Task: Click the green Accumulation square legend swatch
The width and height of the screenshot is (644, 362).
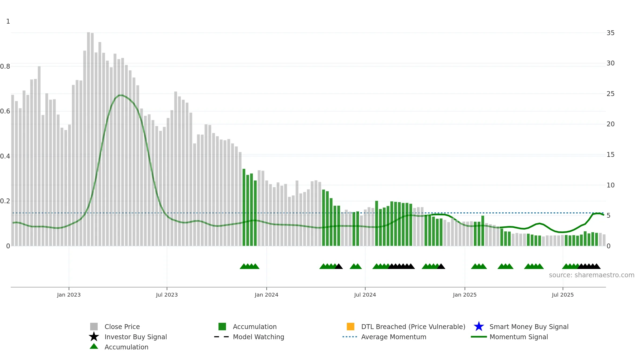Action: (222, 327)
